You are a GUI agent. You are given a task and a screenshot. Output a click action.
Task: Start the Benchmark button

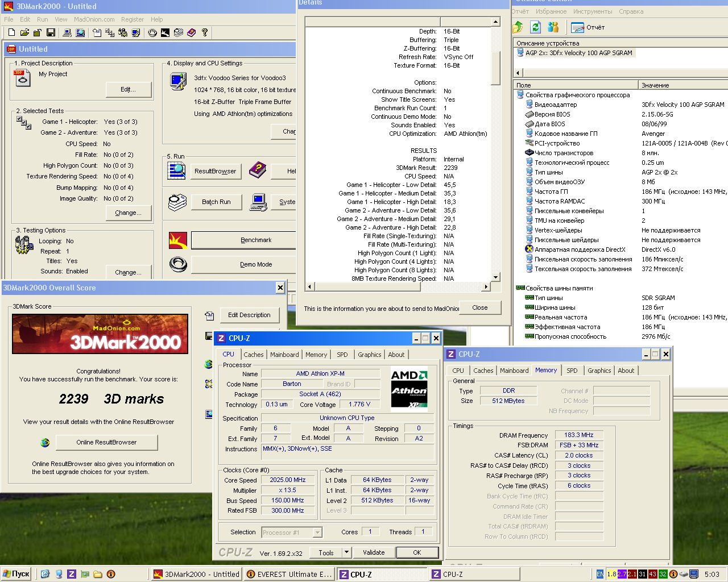coord(243,240)
